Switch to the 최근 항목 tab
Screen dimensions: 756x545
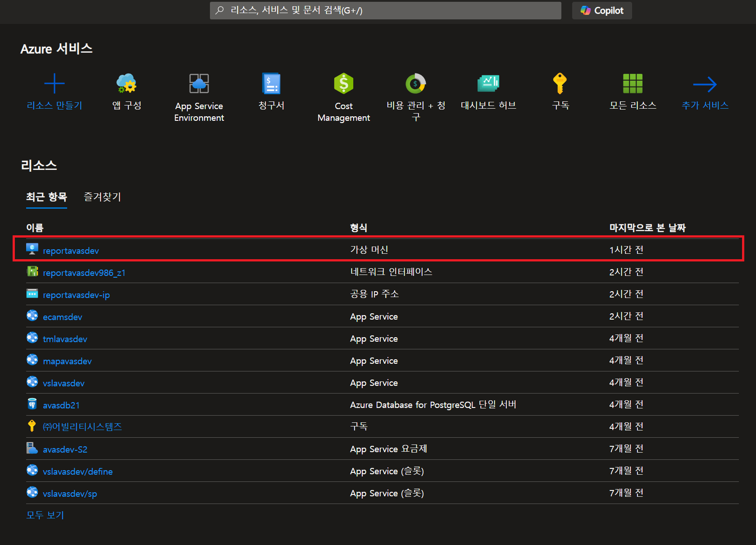46,197
